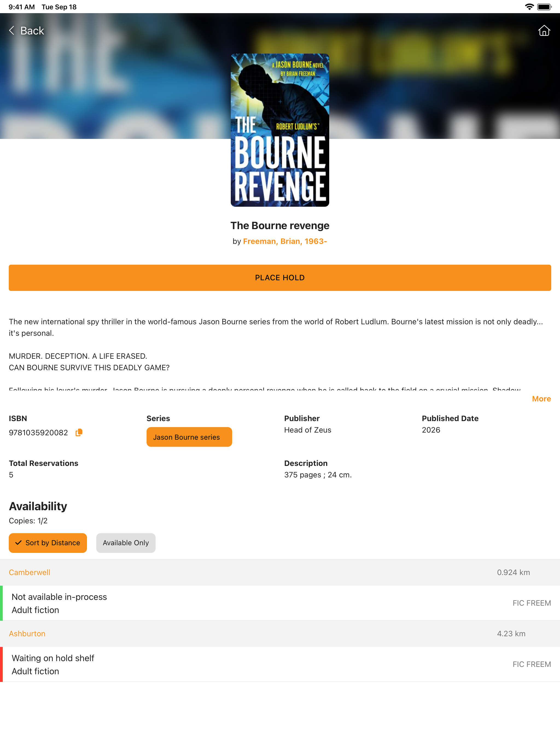This screenshot has width=560, height=747.
Task: Tap the 0.924 km distance
Action: [x=513, y=572]
